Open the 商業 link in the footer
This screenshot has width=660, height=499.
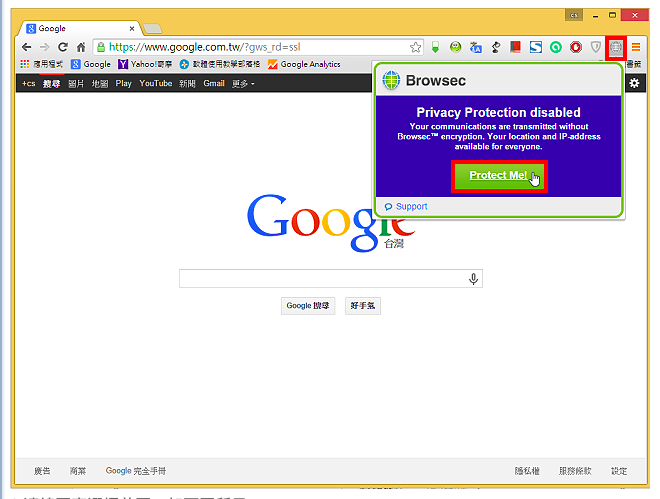pyautogui.click(x=78, y=471)
